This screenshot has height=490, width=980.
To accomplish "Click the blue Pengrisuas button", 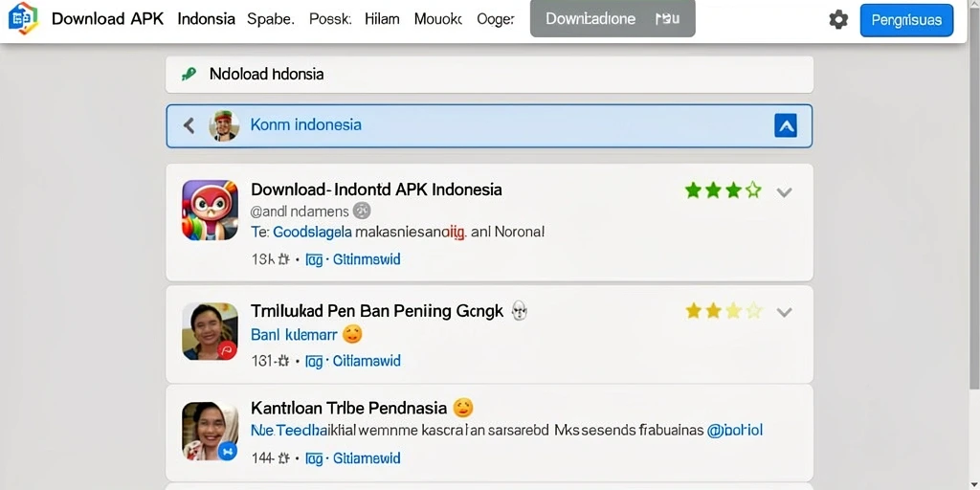I will pos(906,20).
